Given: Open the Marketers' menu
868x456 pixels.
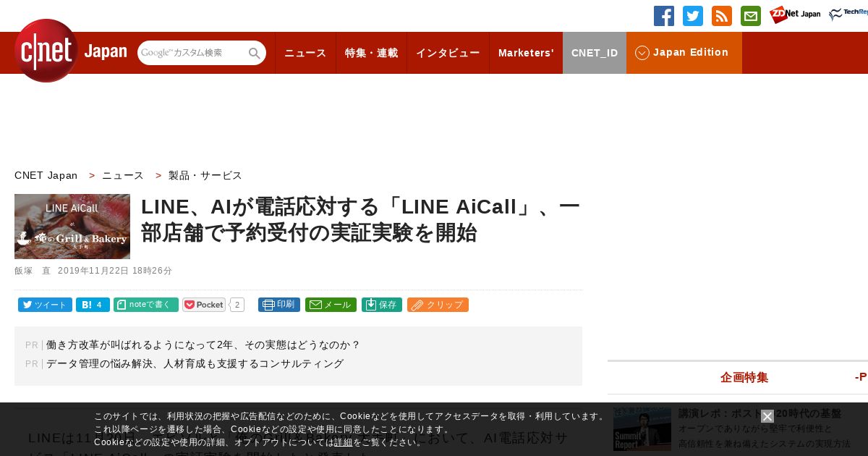Looking at the screenshot, I should (x=526, y=53).
